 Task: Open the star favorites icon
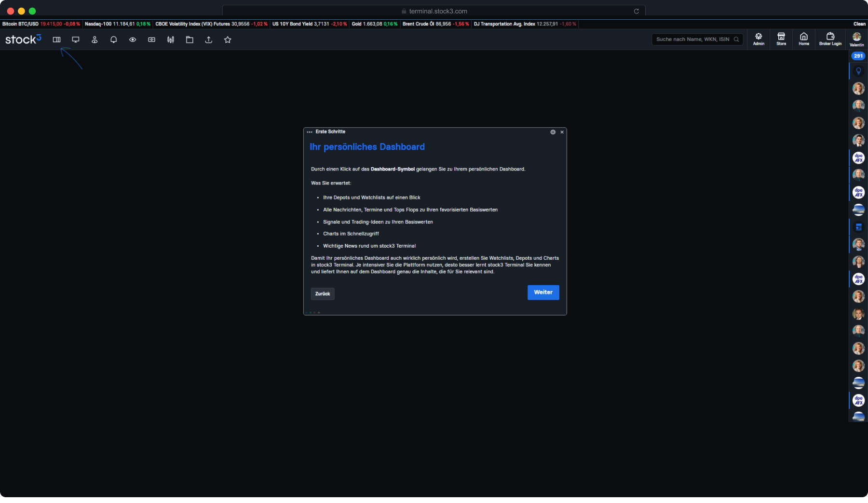pyautogui.click(x=228, y=40)
